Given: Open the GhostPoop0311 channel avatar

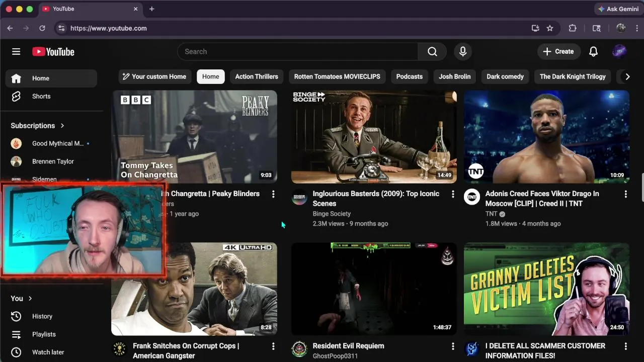Looking at the screenshot, I should click(299, 349).
